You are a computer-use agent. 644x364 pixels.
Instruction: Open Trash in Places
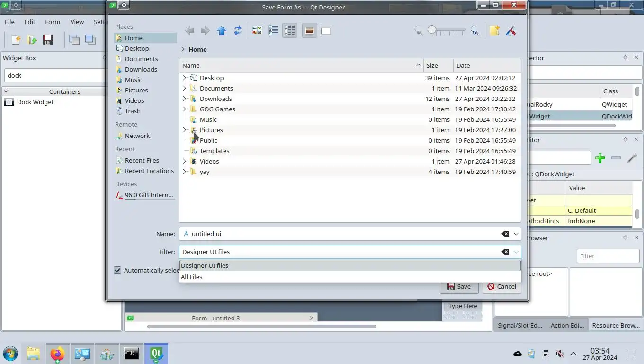point(145,111)
